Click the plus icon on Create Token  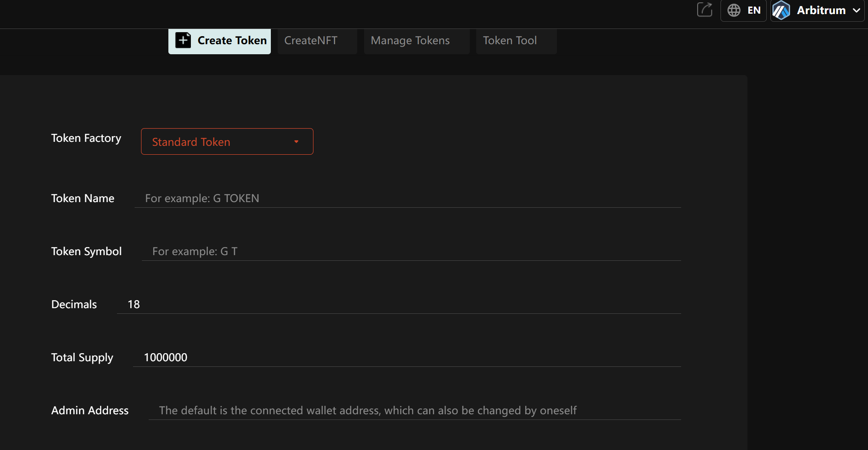click(x=183, y=40)
